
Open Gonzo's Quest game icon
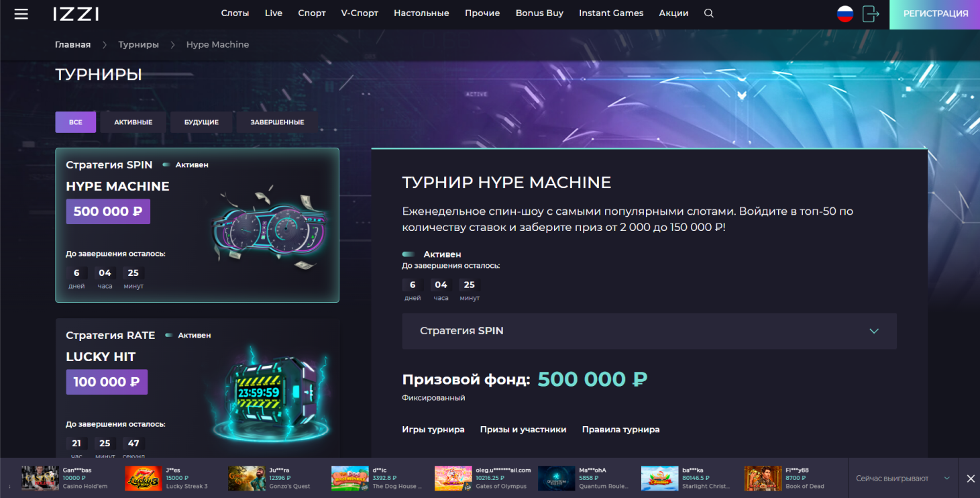pyautogui.click(x=246, y=479)
